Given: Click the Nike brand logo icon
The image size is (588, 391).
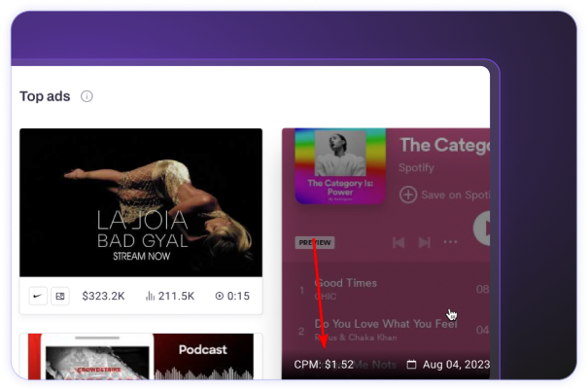Looking at the screenshot, I should pos(38,296).
